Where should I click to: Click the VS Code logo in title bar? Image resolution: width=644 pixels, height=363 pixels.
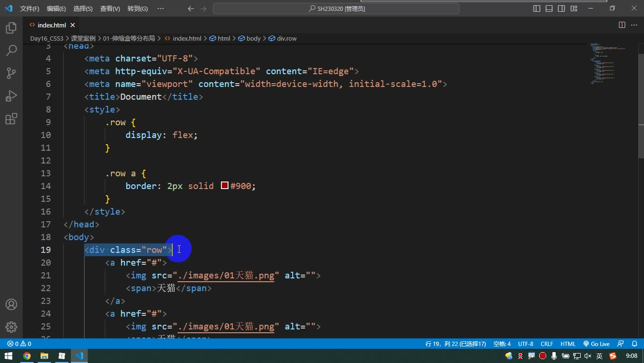pyautogui.click(x=8, y=9)
